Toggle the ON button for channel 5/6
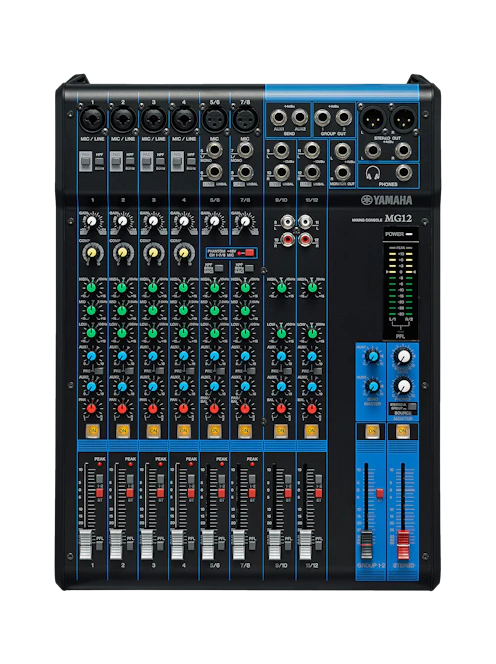 point(214,431)
